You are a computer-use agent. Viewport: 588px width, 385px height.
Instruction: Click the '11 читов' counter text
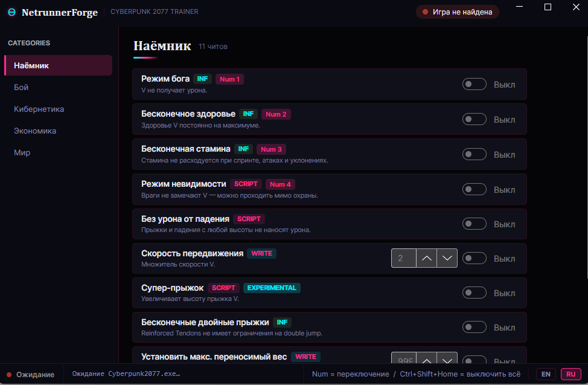[213, 47]
